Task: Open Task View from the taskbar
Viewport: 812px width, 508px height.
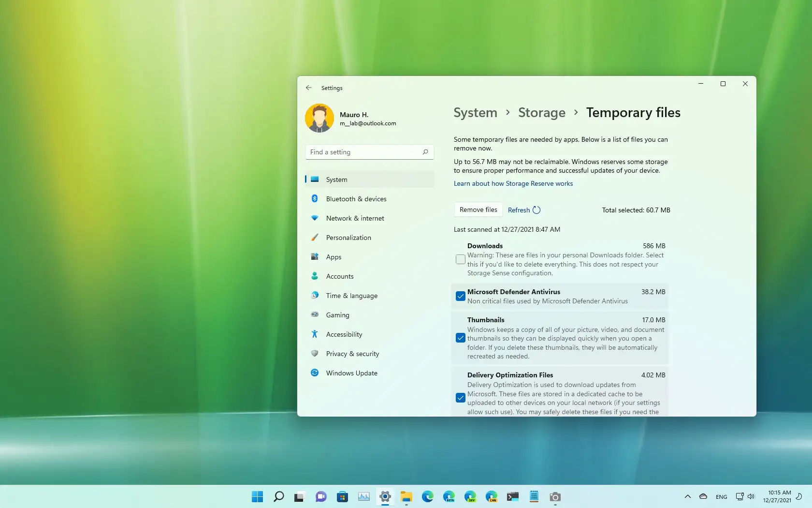Action: [x=300, y=496]
